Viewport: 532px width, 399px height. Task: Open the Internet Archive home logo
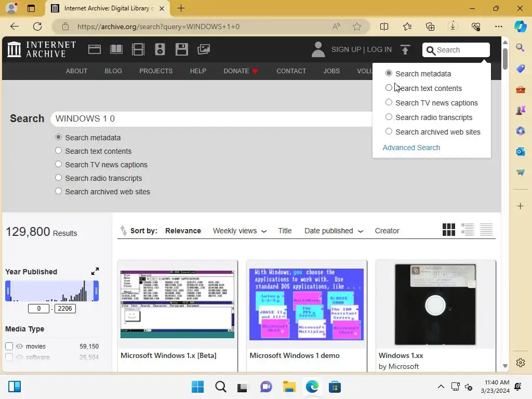pos(42,49)
